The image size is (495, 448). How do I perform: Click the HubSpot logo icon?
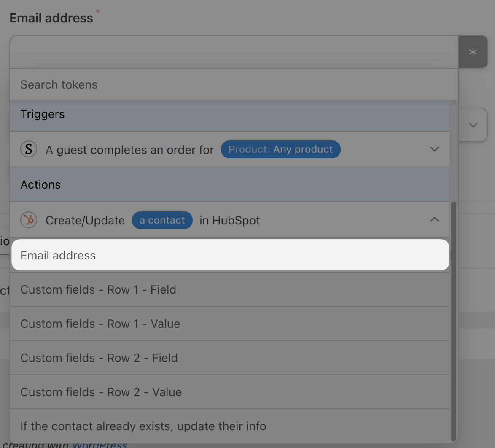point(29,220)
